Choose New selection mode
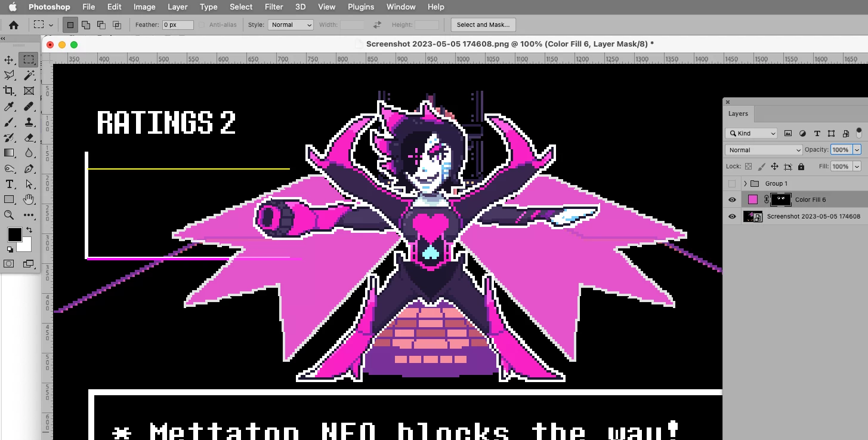The height and width of the screenshot is (440, 868). 70,25
